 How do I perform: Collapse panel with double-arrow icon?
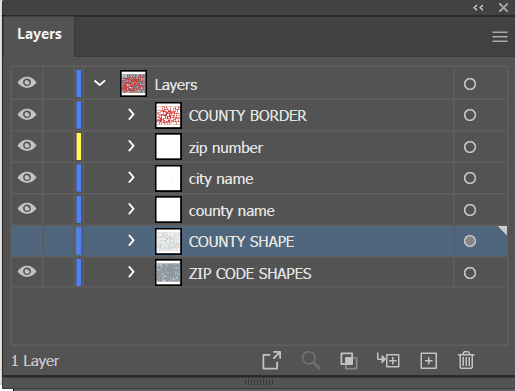coord(478,8)
